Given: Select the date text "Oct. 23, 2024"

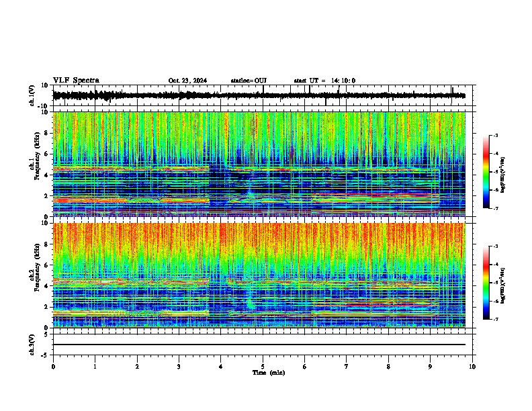Looking at the screenshot, I should 187,81.
